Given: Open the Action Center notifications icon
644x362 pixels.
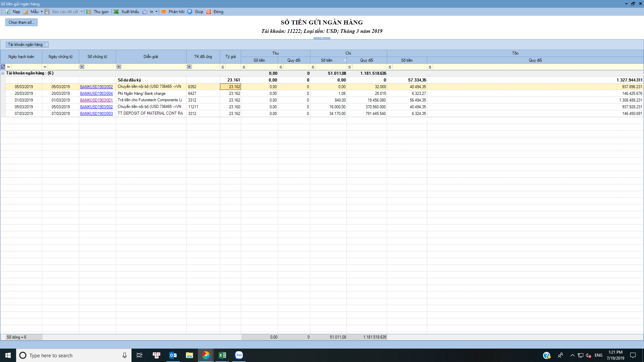Looking at the screenshot, I should coord(633,355).
